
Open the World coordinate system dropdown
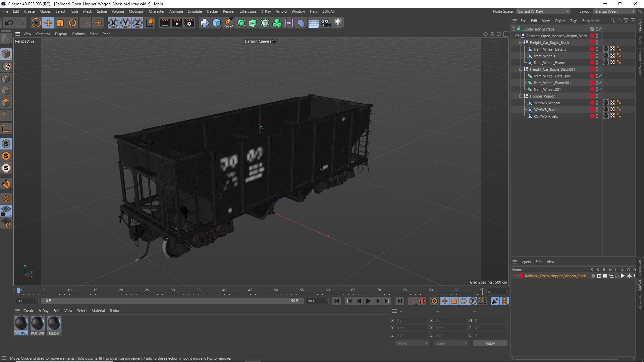coord(412,343)
